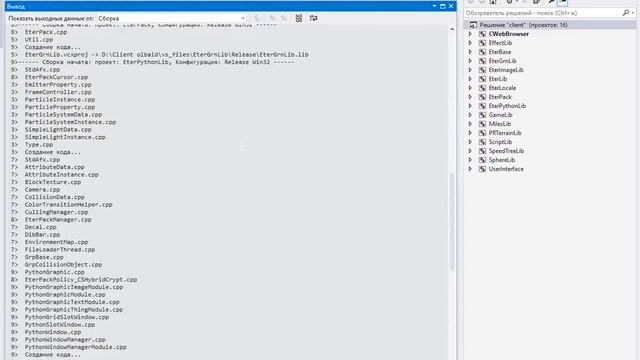The height and width of the screenshot is (360, 640).
Task: Click the EterImageLib project icon
Action: pyautogui.click(x=482, y=70)
